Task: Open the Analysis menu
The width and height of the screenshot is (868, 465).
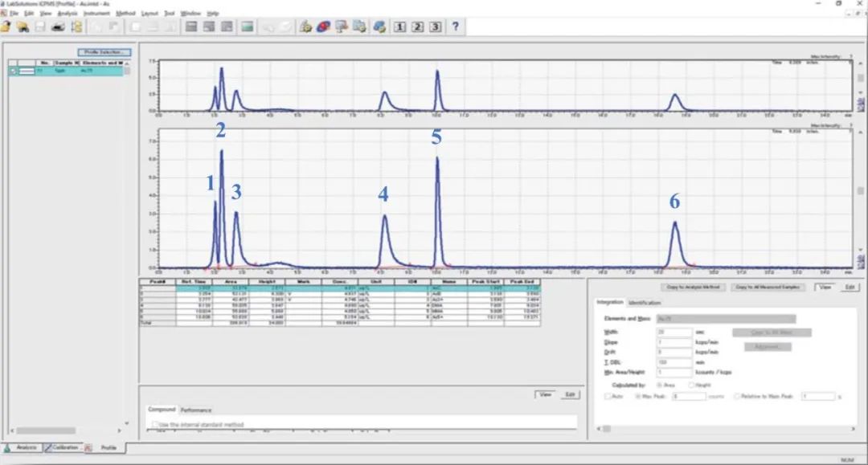Action: point(68,14)
